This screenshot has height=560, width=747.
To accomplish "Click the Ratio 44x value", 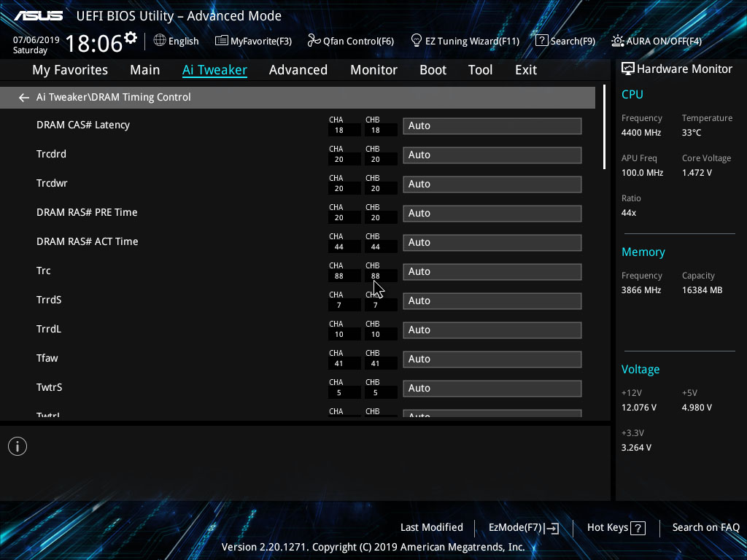I will [628, 213].
